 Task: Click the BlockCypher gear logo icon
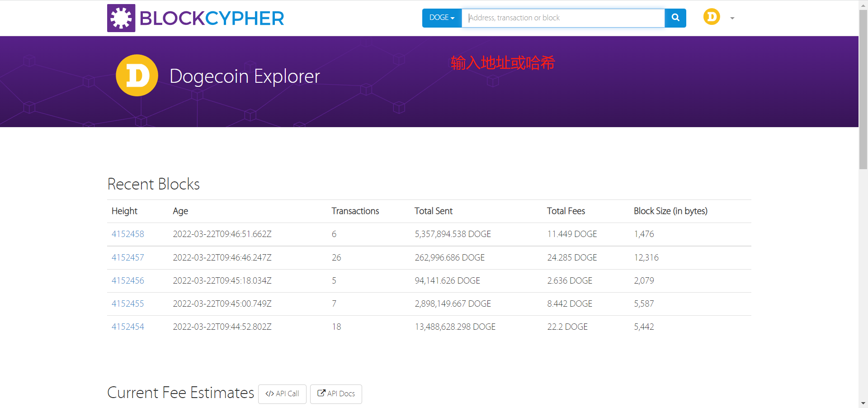(x=121, y=18)
